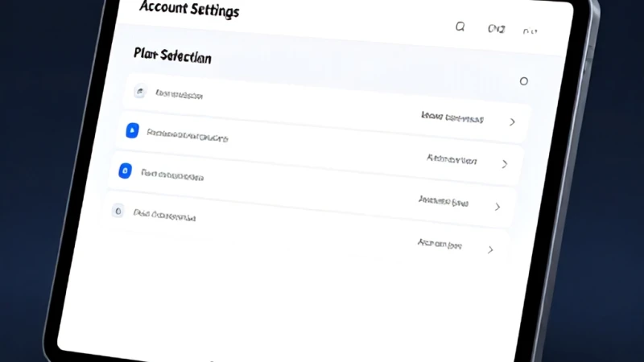
Task: Expand third plan row using its chevron
Action: [x=497, y=207]
